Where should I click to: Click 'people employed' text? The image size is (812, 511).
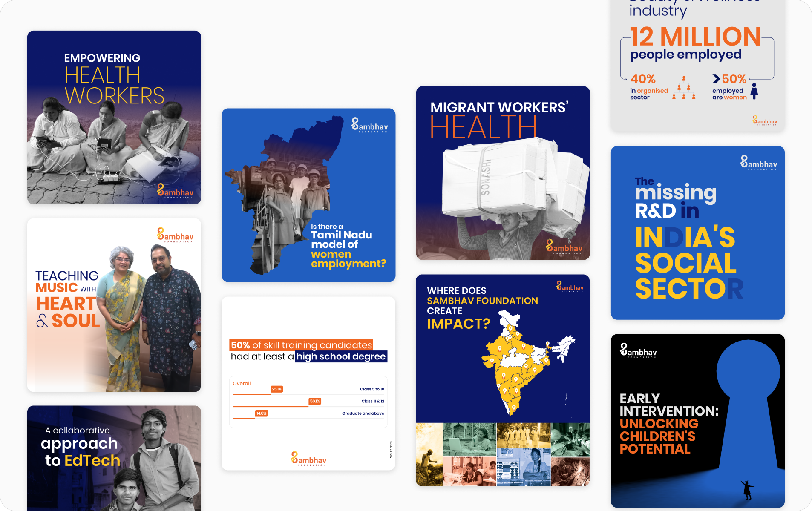[686, 55]
